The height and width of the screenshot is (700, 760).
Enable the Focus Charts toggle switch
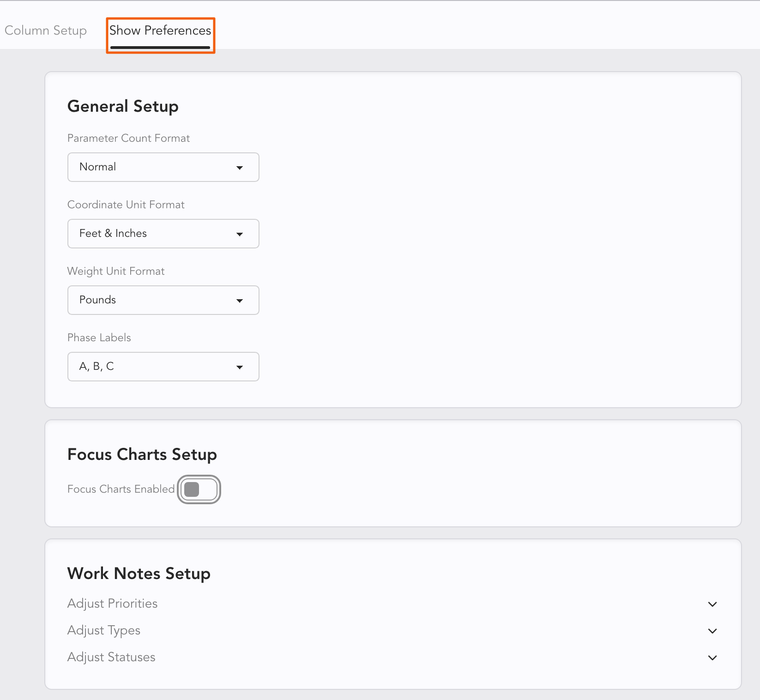(x=199, y=489)
